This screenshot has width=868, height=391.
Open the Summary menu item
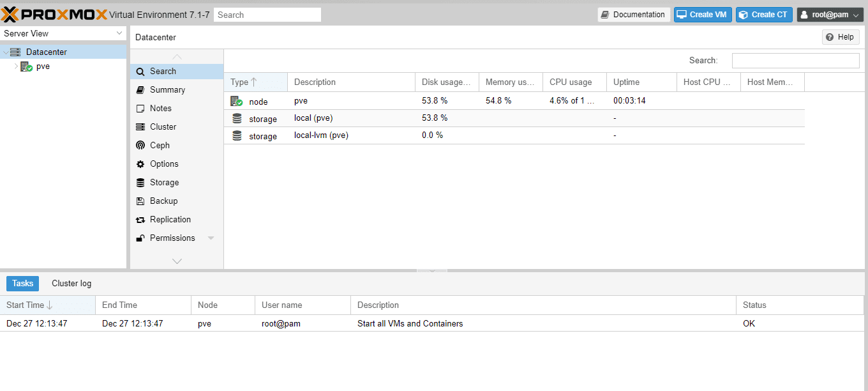177,90
